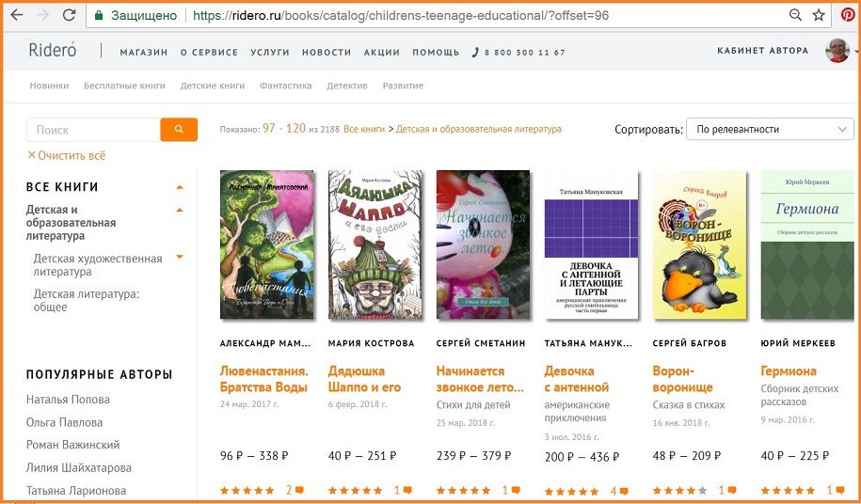The width and height of the screenshot is (861, 504).
Task: Expand Детская художественная литература subcategory arrow
Action: [x=179, y=257]
